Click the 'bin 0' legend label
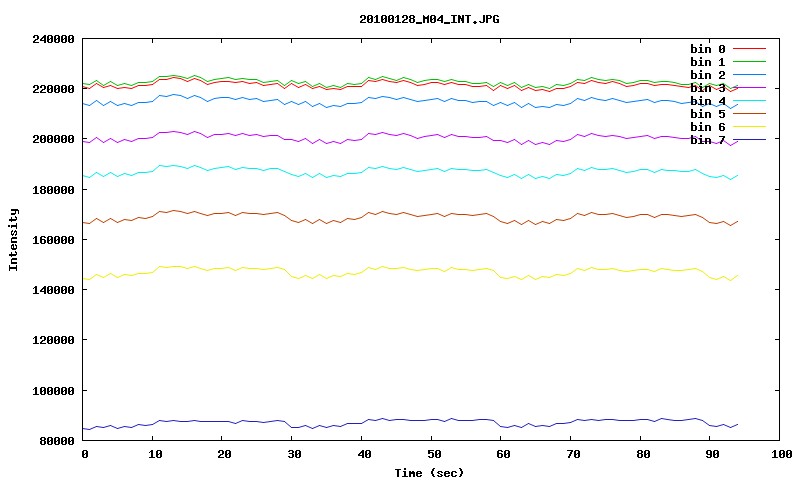The height and width of the screenshot is (480, 800). pos(708,49)
